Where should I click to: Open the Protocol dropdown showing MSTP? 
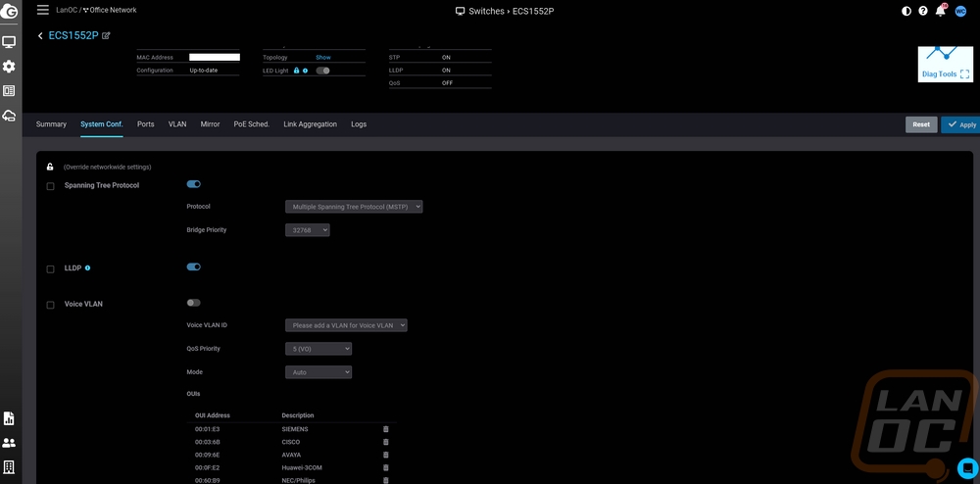354,207
